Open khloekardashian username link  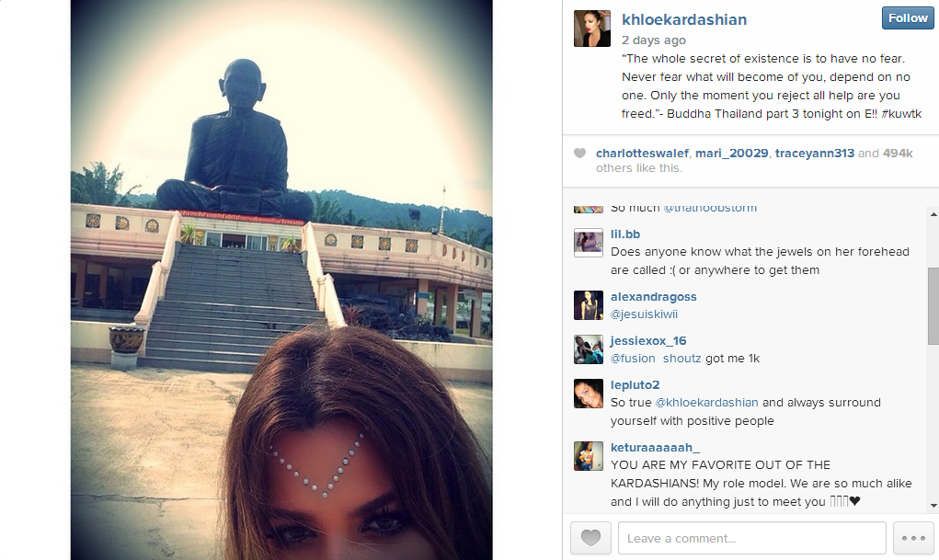tap(684, 19)
